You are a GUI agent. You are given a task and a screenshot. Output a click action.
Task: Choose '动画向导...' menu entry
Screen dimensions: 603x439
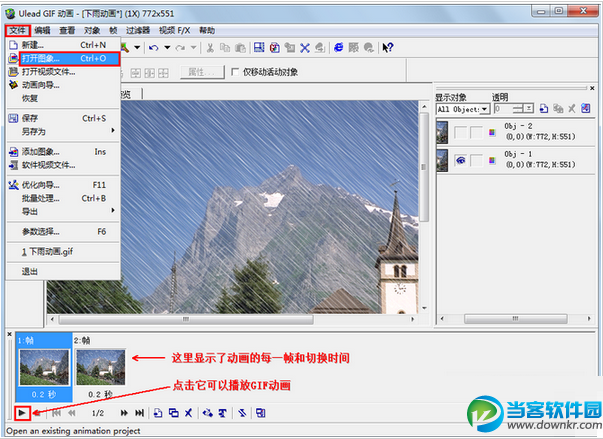63,85
